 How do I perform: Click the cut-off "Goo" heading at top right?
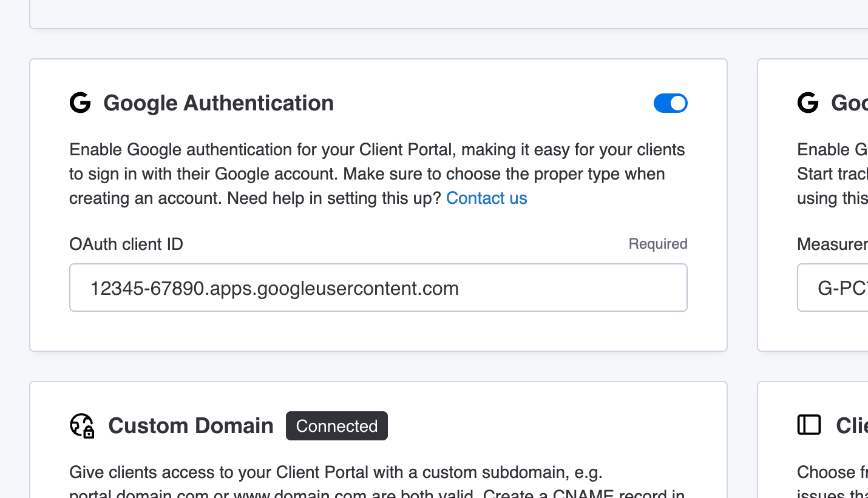click(x=849, y=103)
